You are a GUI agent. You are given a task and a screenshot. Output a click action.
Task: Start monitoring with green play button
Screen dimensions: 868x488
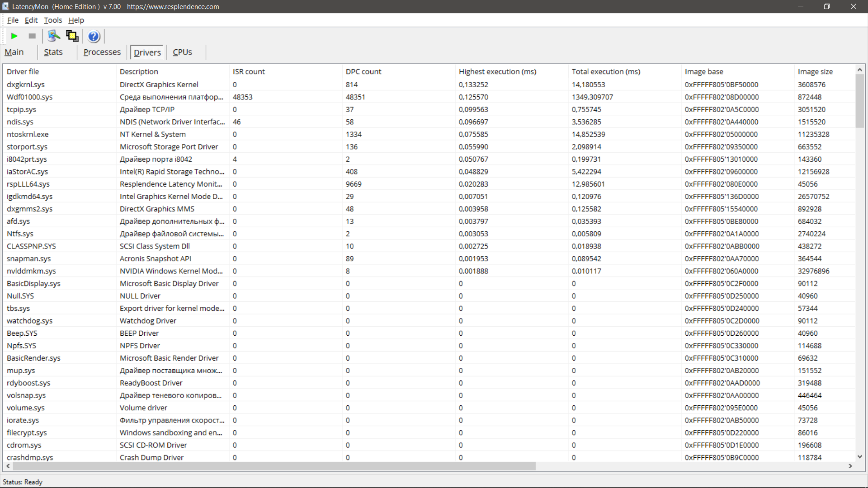tap(14, 36)
